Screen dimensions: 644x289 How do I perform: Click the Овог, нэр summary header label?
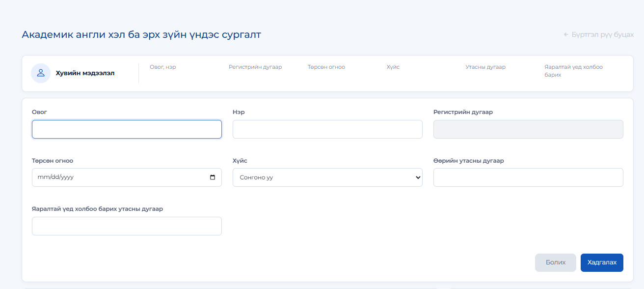[163, 67]
